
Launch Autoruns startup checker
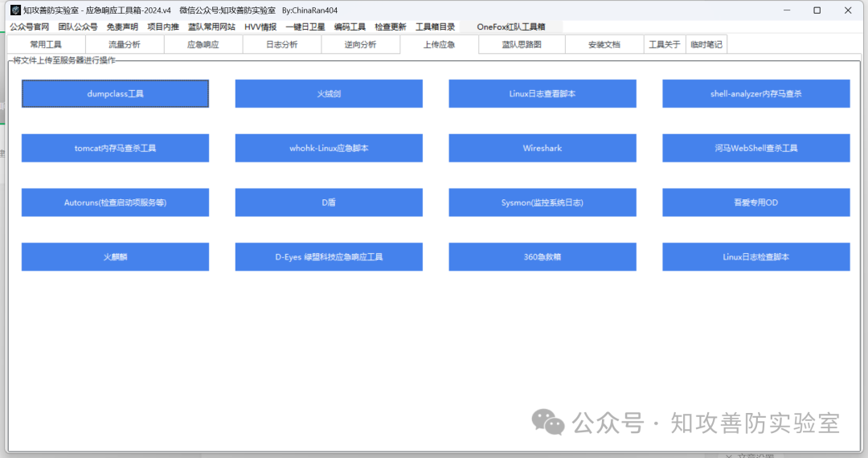pyautogui.click(x=115, y=202)
